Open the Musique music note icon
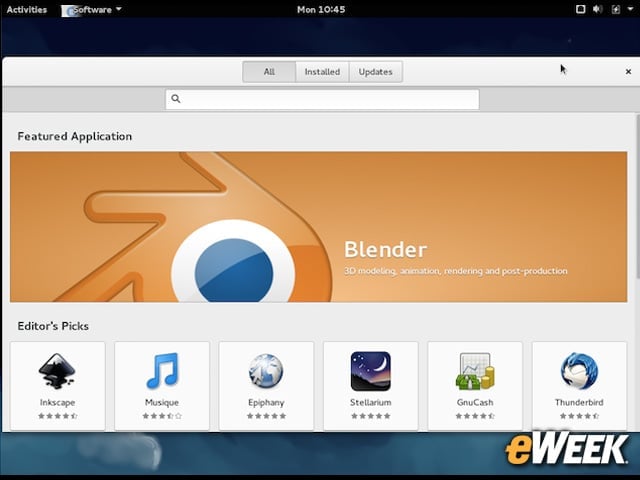The width and height of the screenshot is (640, 480). pyautogui.click(x=162, y=370)
